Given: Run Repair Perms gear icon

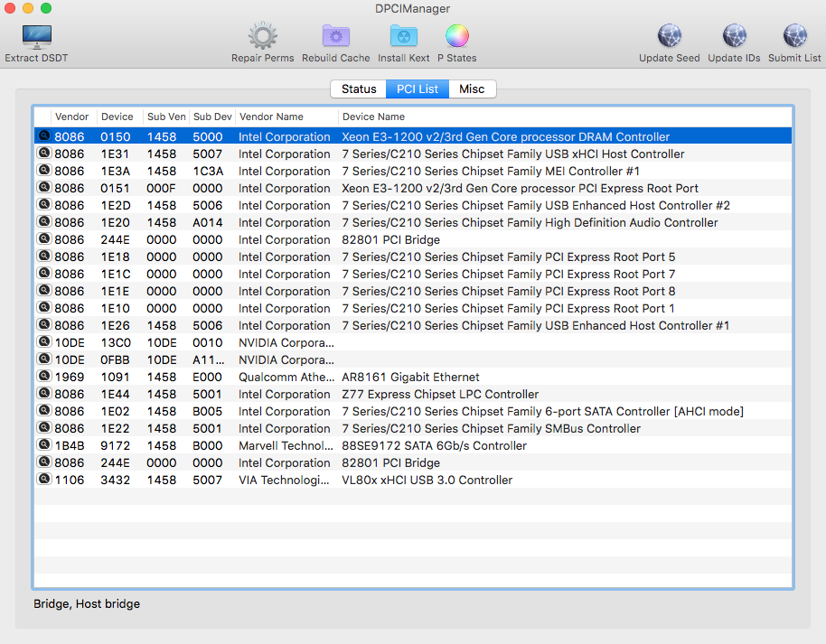Looking at the screenshot, I should click(262, 37).
